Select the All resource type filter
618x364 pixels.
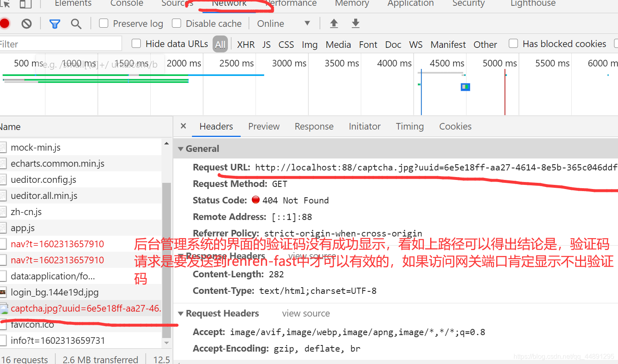(220, 44)
